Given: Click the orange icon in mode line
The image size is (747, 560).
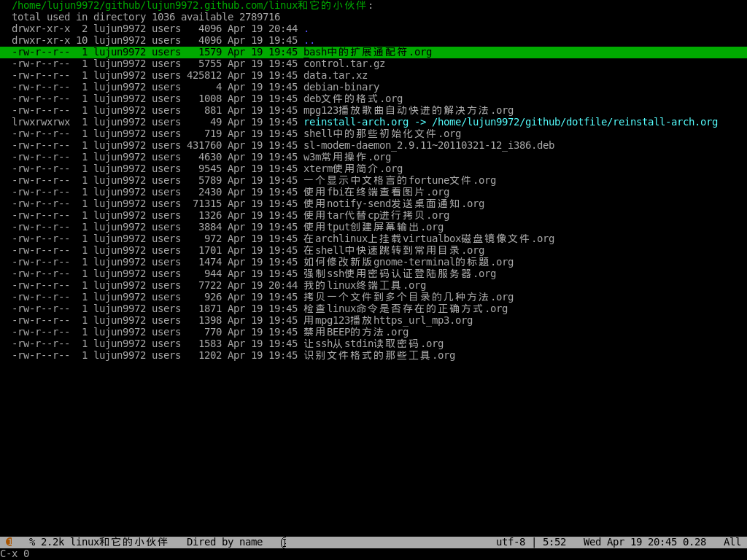Looking at the screenshot, I should 9,542.
